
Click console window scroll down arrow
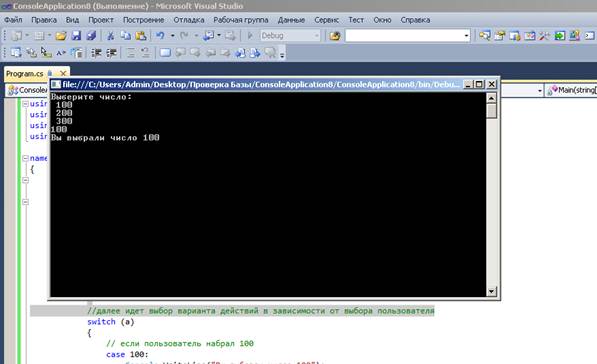pos(492,291)
